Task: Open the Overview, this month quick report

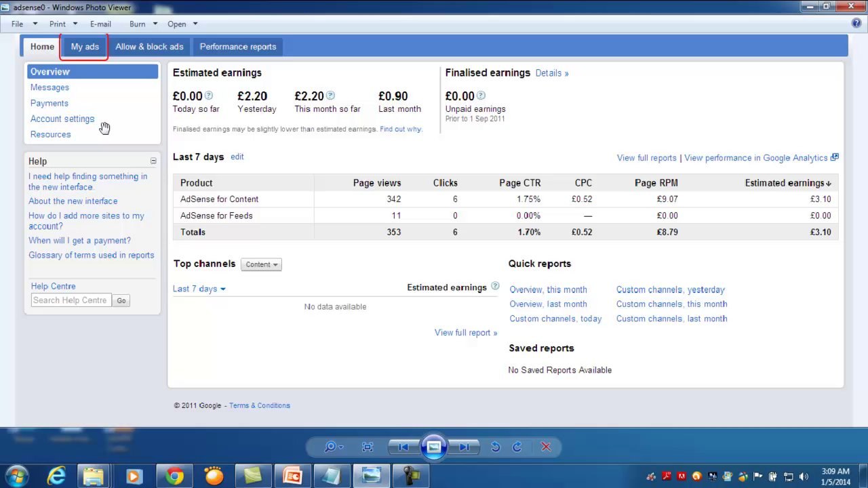Action: click(548, 289)
